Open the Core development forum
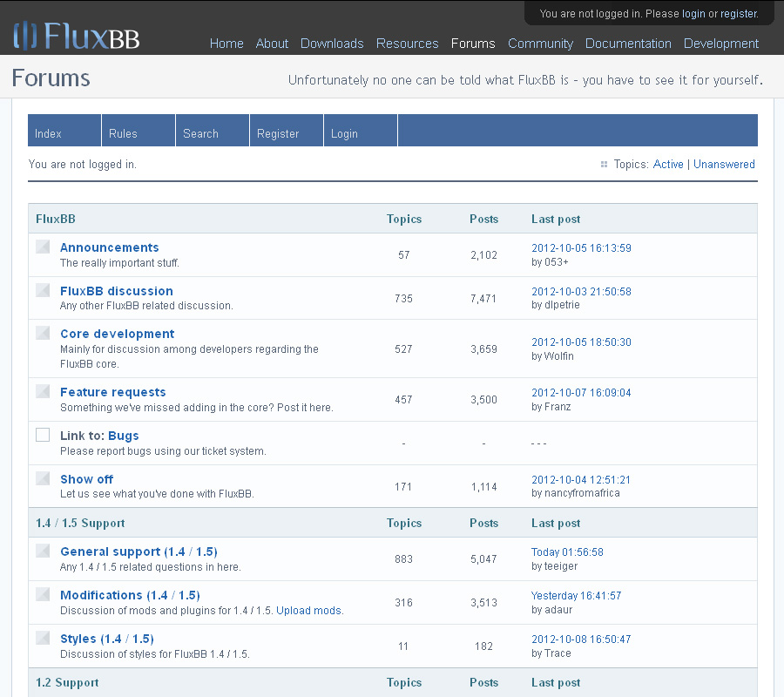Viewport: 784px width, 697px height. pyautogui.click(x=118, y=334)
